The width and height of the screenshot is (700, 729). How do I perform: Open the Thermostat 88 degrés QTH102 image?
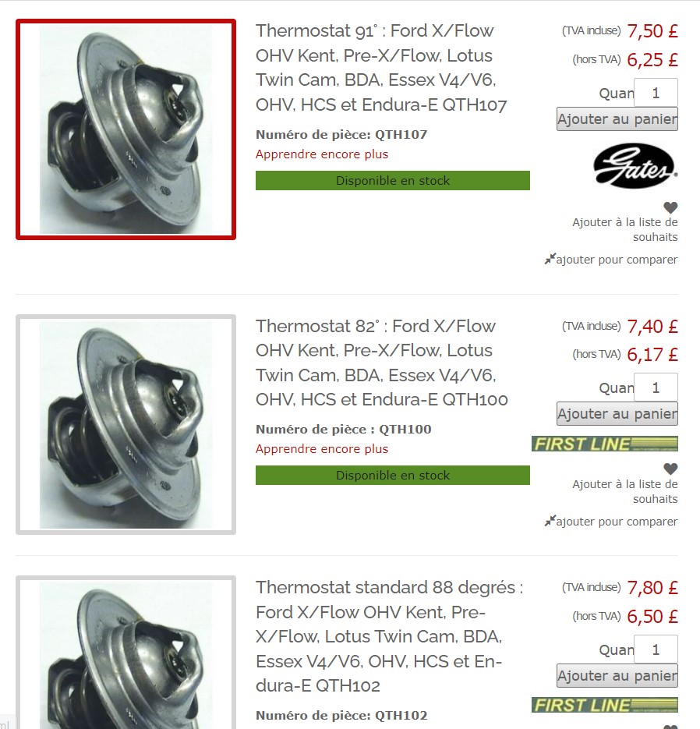[126, 653]
